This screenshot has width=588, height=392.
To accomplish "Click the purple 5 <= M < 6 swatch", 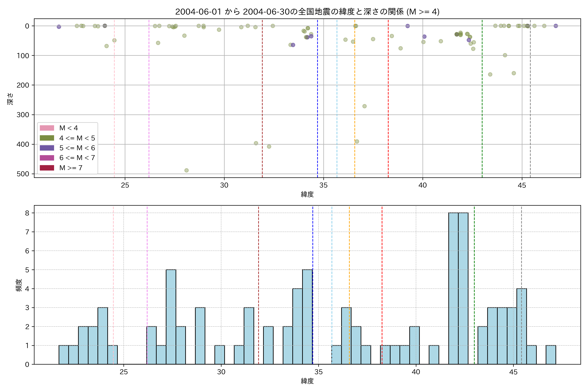I will click(x=47, y=148).
